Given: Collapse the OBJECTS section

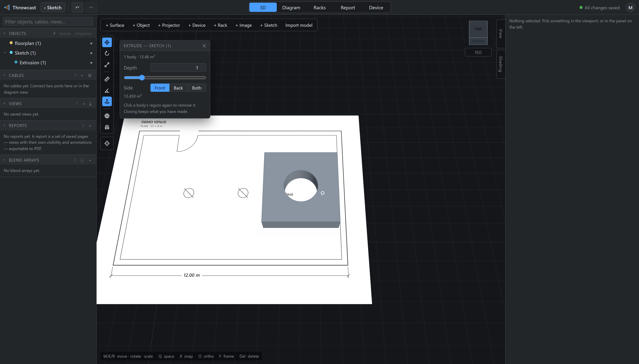Looking at the screenshot, I should coord(4,33).
